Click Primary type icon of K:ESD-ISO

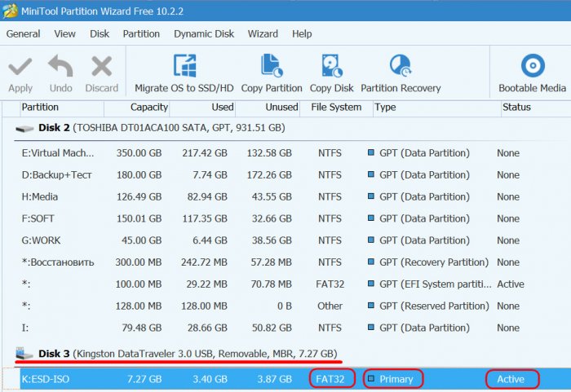(x=370, y=379)
